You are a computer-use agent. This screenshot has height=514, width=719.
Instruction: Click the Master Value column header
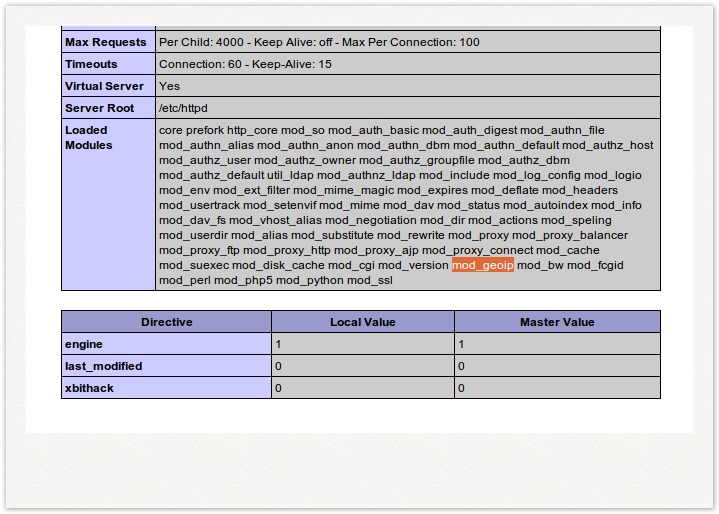[x=557, y=322]
